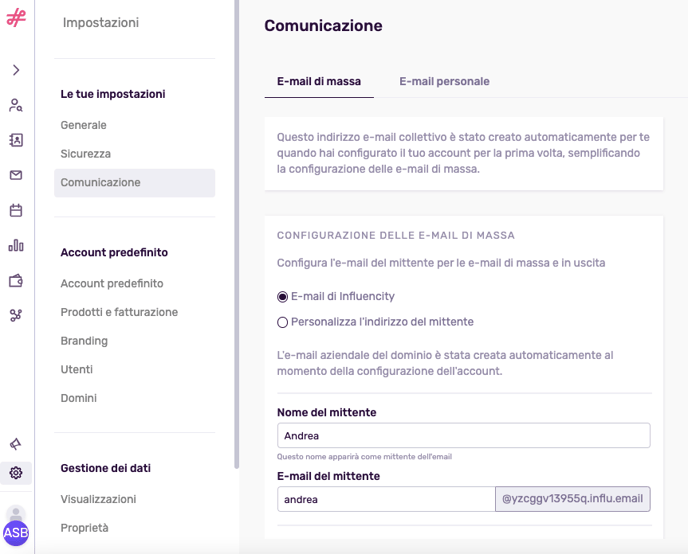The height and width of the screenshot is (554, 688).
Task: Open Sicurezza settings link
Action: click(86, 154)
